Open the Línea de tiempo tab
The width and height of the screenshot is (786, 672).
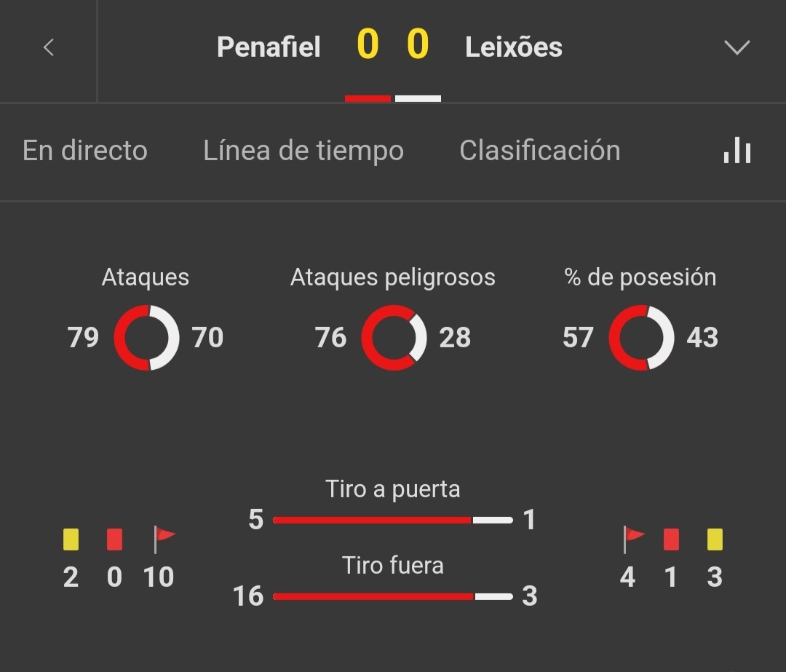[303, 151]
